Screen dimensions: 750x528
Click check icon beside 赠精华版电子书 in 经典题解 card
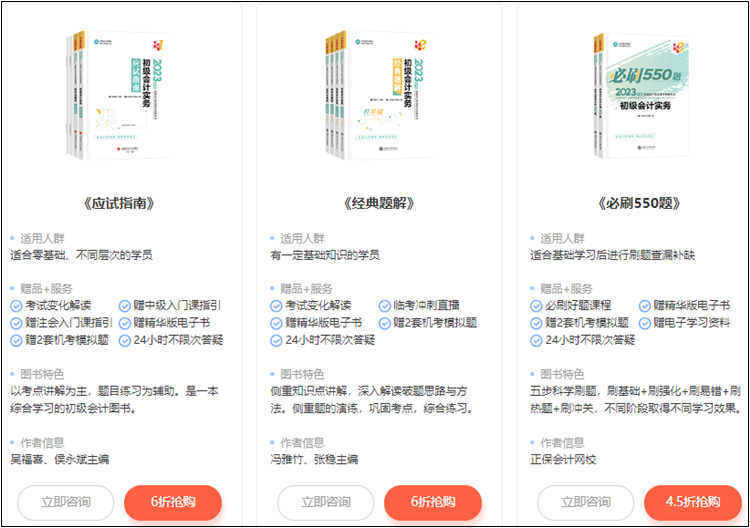point(276,323)
